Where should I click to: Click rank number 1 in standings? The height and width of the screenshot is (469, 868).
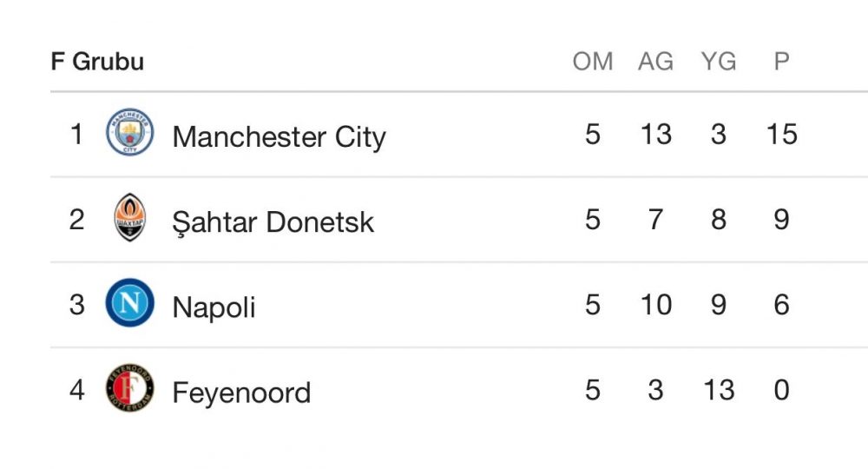(77, 135)
